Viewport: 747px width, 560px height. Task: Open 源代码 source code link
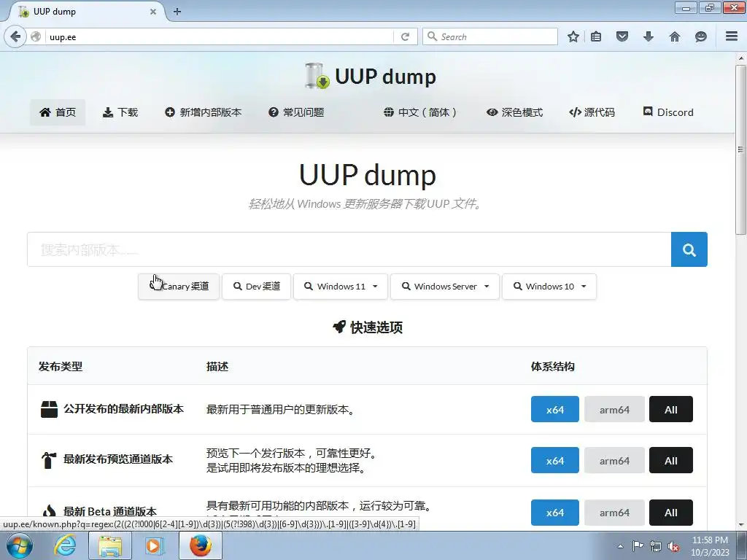click(x=592, y=112)
